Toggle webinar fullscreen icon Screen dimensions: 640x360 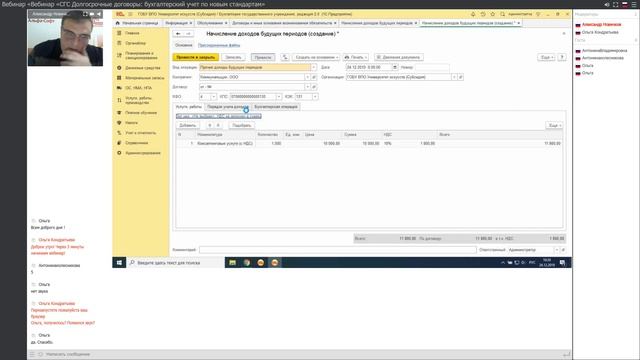[616, 4]
